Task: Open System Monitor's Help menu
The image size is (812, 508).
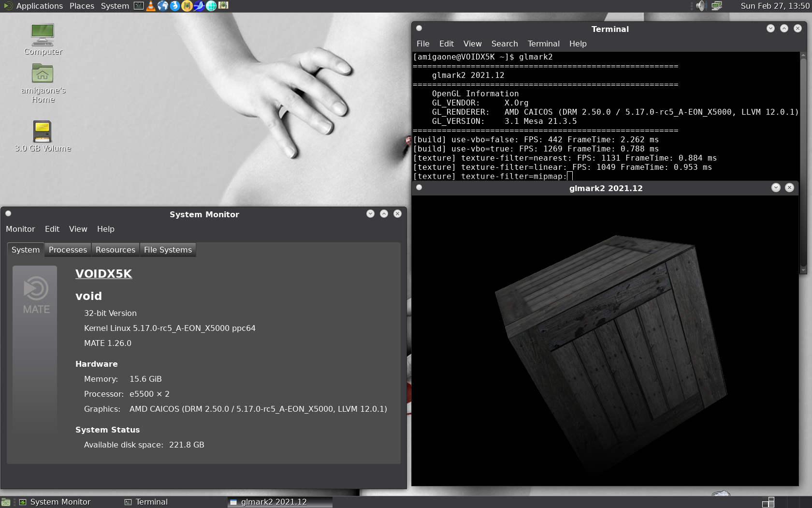Action: pyautogui.click(x=106, y=229)
